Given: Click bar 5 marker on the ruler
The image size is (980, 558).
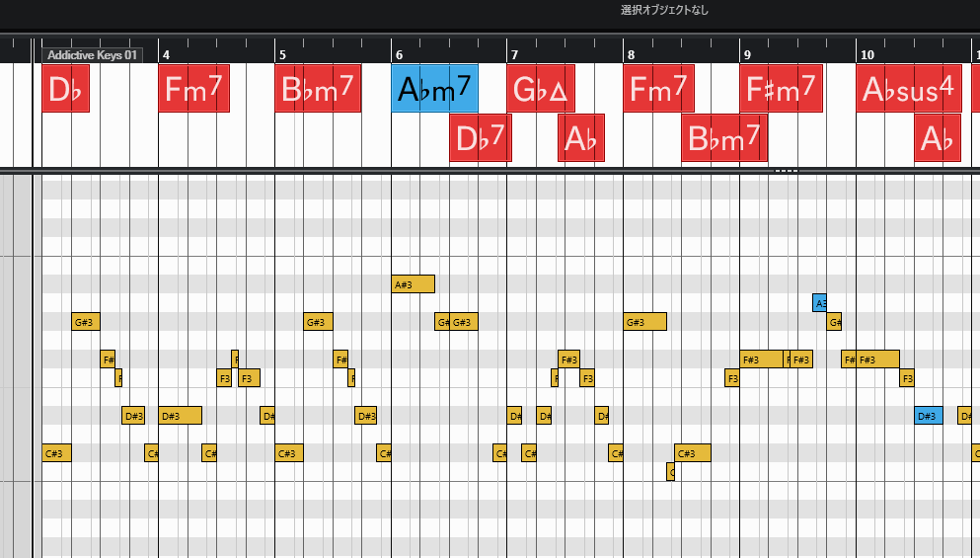Looking at the screenshot, I should (281, 54).
